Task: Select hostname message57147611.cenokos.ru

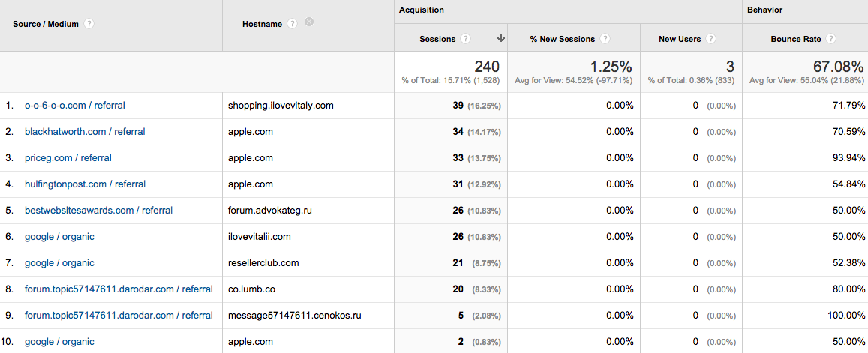Action: [x=295, y=316]
